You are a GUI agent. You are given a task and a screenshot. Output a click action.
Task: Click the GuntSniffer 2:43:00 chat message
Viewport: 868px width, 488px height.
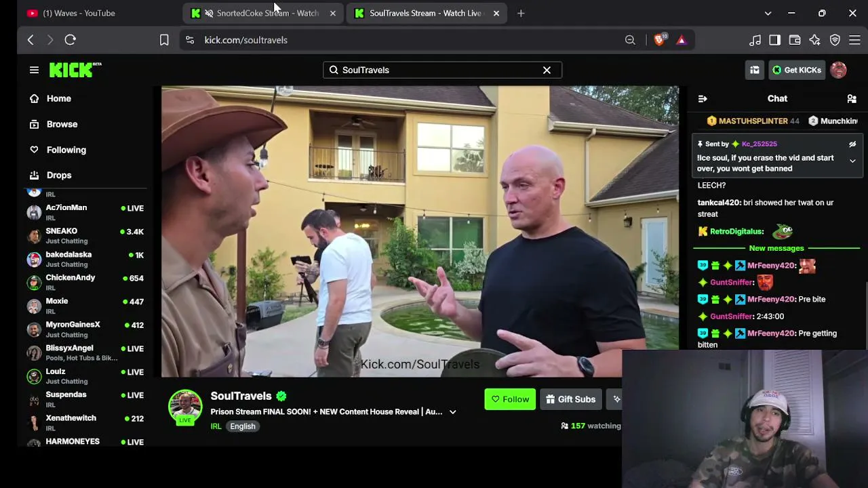coord(741,317)
